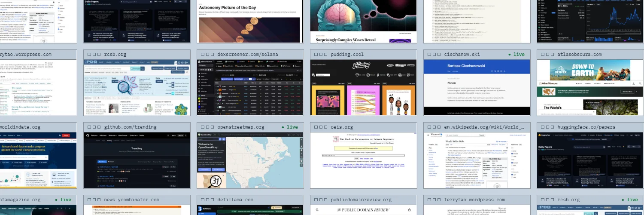Click the live badge beside ciechanow.ski
This screenshot has height=215, width=644.
point(516,55)
